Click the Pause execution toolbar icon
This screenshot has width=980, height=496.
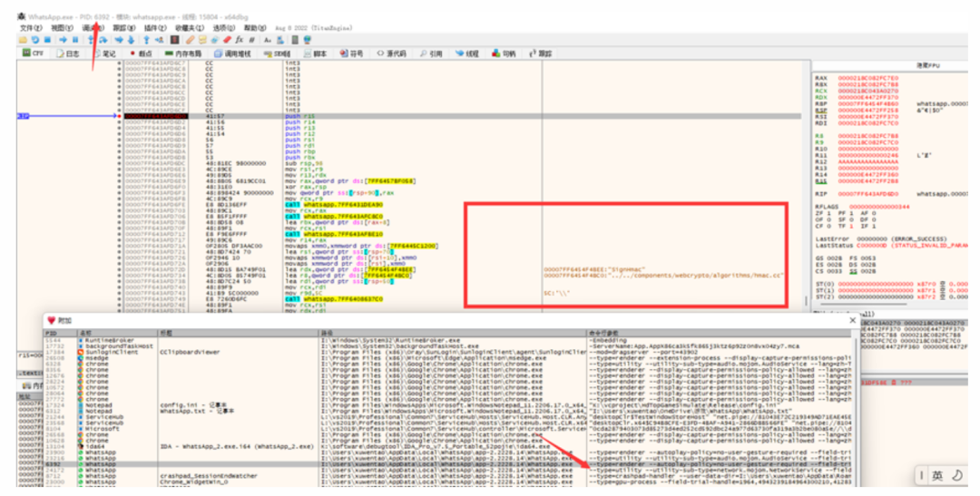(x=75, y=40)
